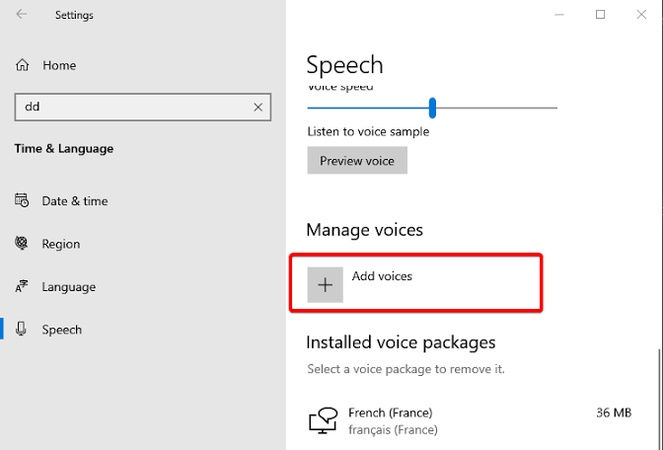Click the Region globe icon
Screen dimensions: 663x450
(22, 244)
